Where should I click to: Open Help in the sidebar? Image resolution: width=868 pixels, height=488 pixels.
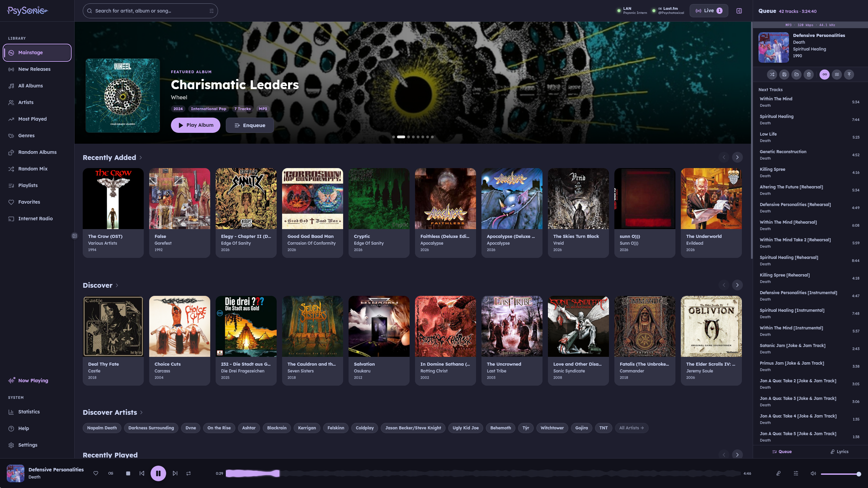click(x=37, y=428)
